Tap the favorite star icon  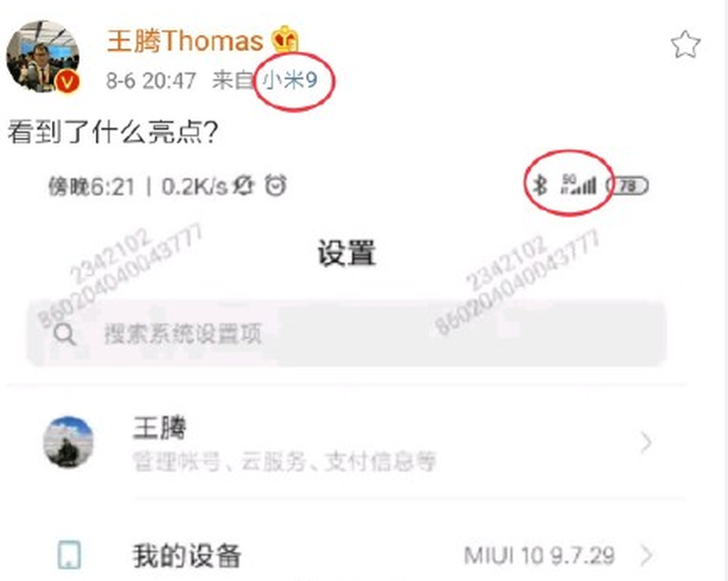tap(685, 44)
